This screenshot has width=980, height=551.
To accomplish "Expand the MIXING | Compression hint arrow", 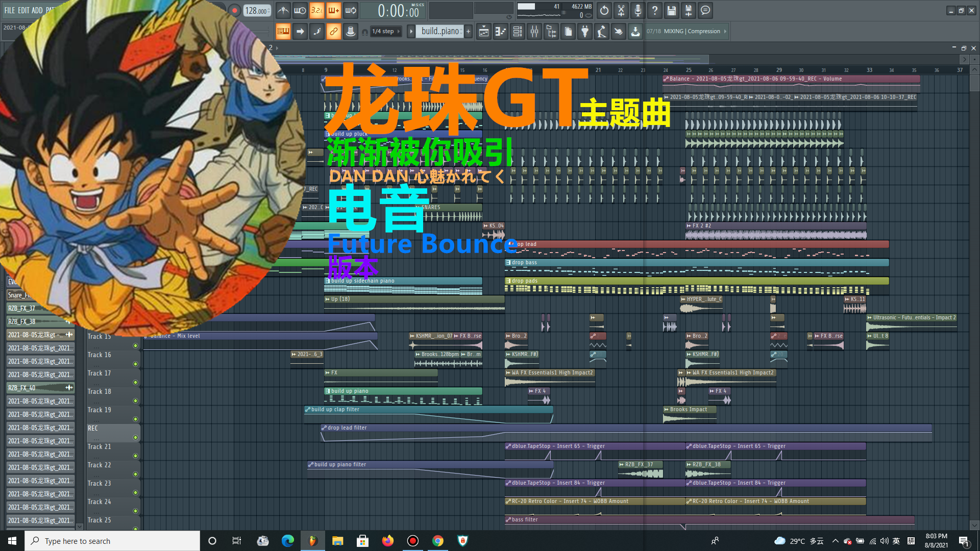I will [x=725, y=32].
